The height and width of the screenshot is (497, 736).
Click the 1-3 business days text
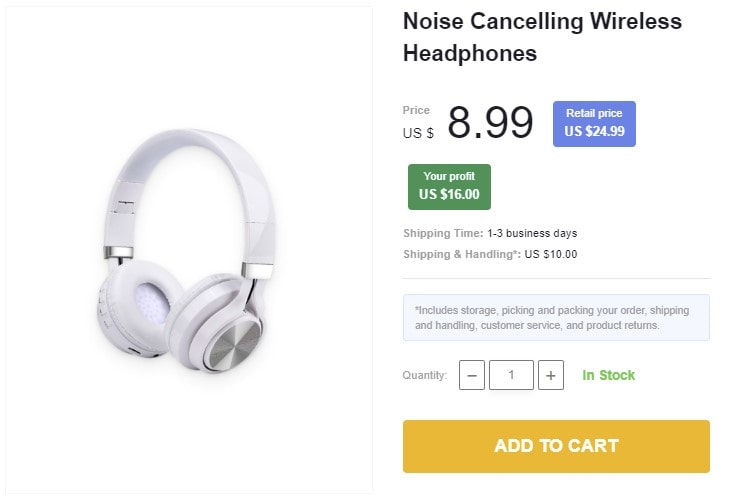(532, 233)
